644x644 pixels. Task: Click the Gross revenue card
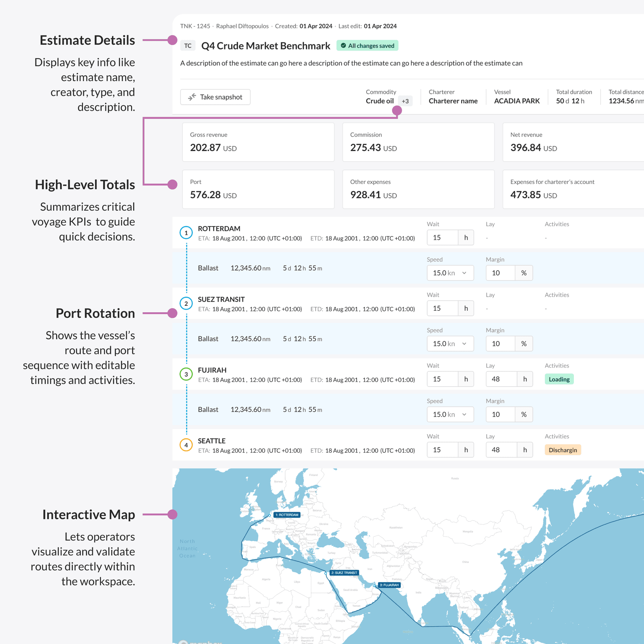coord(258,142)
